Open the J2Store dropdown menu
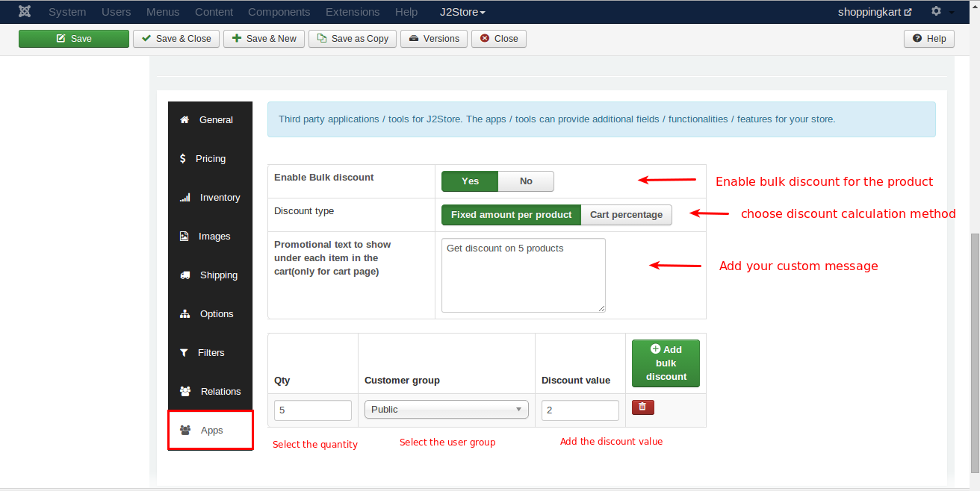Screen dimensions: 980x491 462,12
